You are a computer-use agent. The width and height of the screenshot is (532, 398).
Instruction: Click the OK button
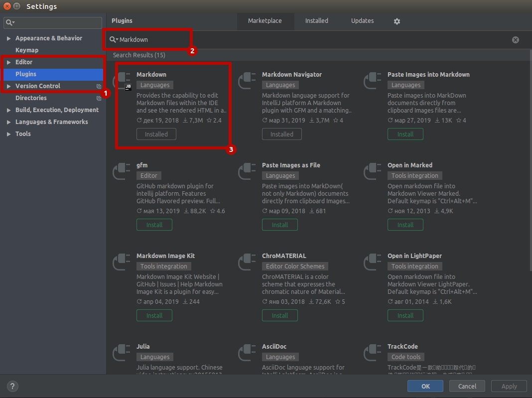click(425, 386)
